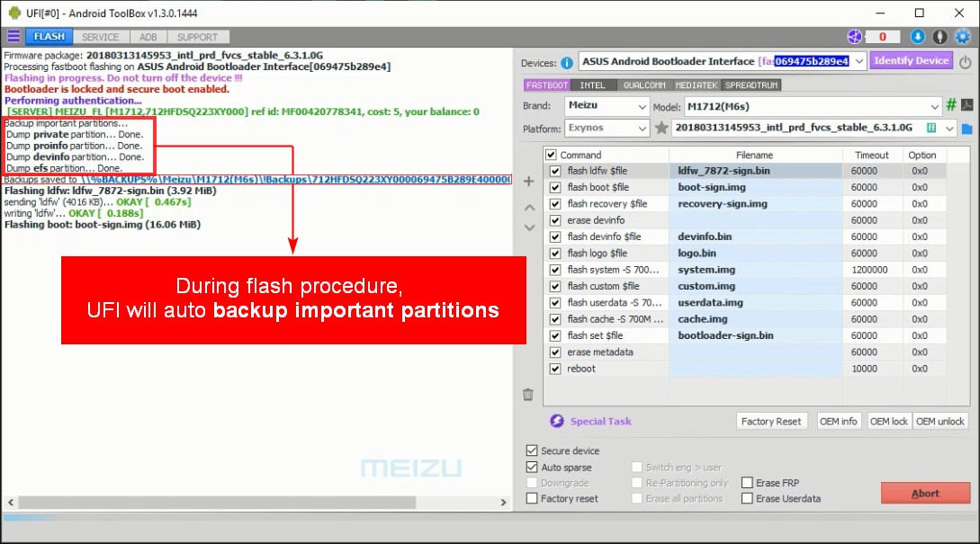Screen dimensions: 980x544
Task: Uncheck the flash boot $file command
Action: [555, 187]
